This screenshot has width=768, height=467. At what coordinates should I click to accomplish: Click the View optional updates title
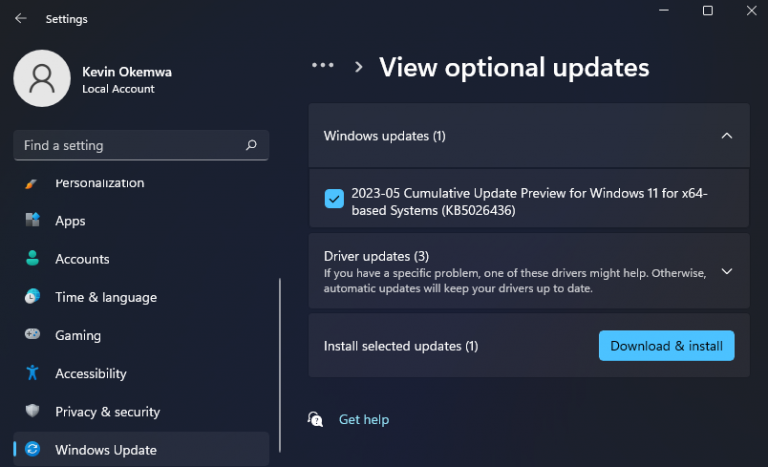514,67
